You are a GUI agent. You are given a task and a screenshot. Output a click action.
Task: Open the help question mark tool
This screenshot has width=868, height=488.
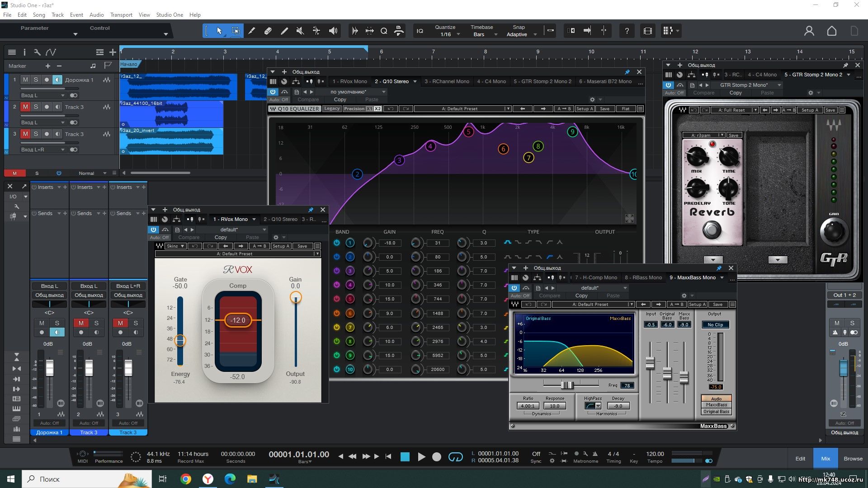tap(627, 31)
